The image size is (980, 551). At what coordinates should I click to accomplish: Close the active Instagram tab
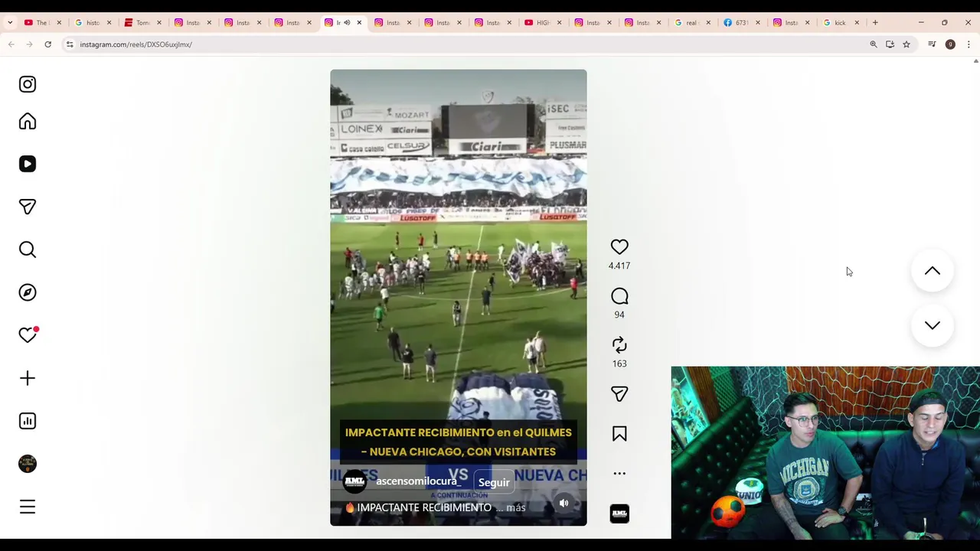(x=359, y=23)
